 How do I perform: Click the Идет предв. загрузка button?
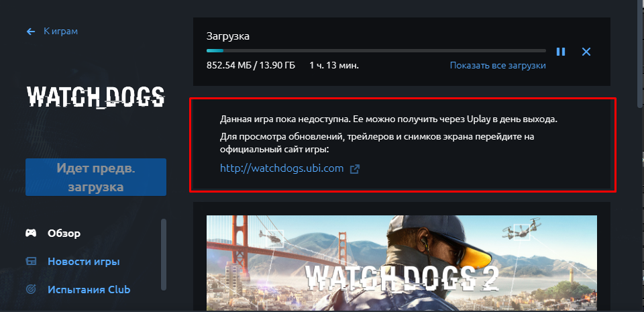[96, 177]
